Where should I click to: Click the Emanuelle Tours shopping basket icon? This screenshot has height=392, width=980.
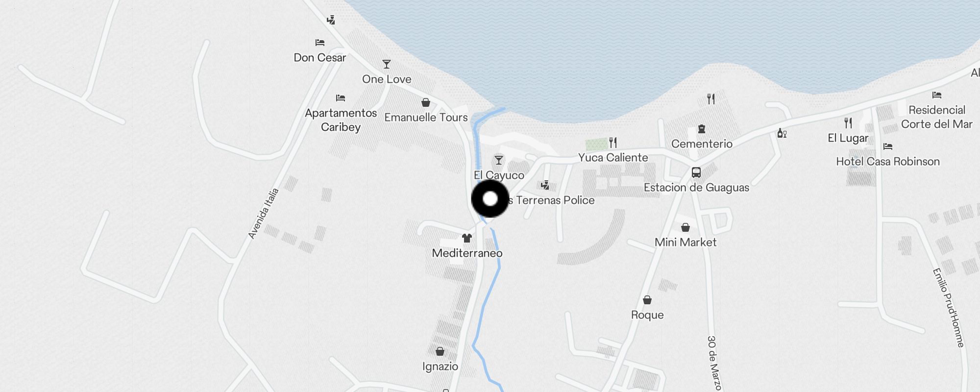pos(426,102)
